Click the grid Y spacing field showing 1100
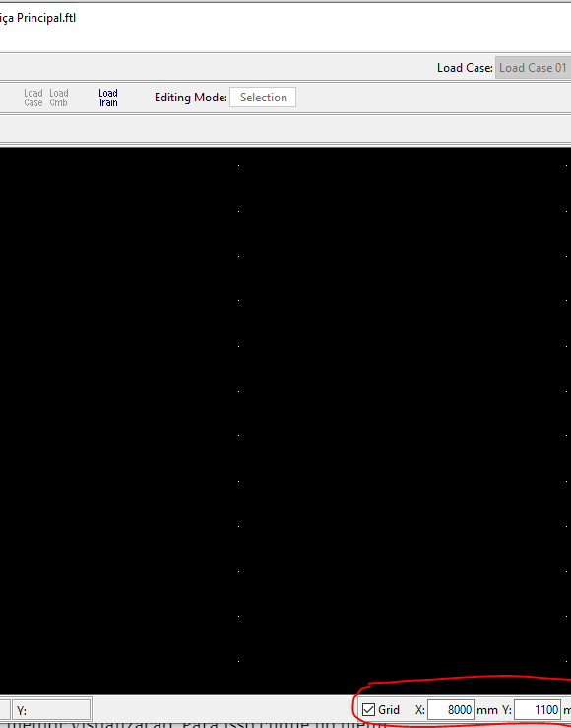Viewport: 571px width, 728px height. coord(538,710)
